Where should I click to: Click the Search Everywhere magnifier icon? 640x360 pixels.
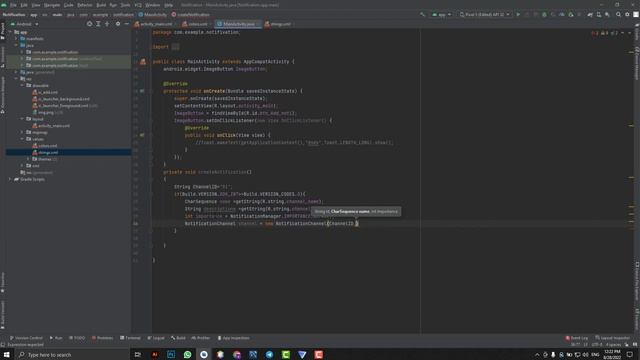tap(618, 15)
